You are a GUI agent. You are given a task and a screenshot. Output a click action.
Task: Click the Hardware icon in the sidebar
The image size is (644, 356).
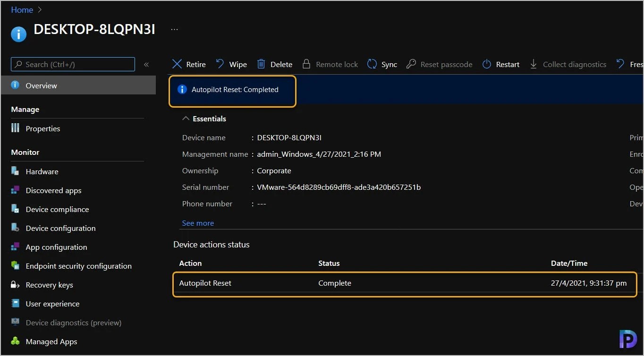pyautogui.click(x=16, y=171)
